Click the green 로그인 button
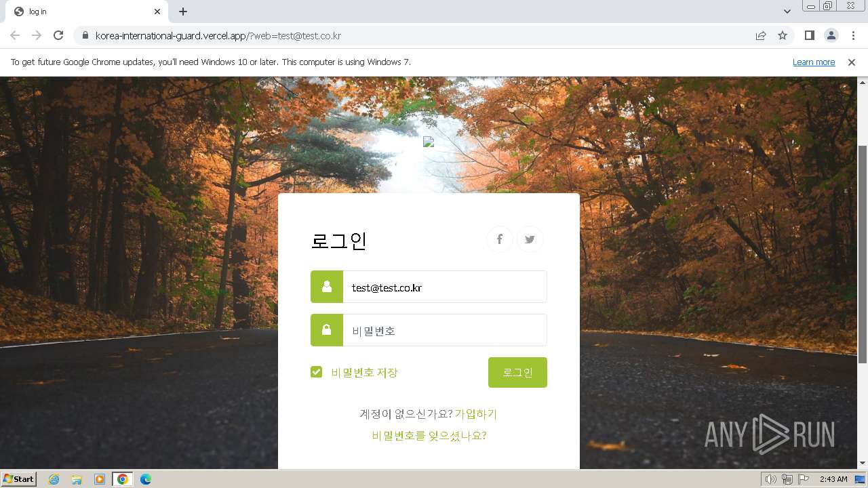868x488 pixels. pos(517,372)
